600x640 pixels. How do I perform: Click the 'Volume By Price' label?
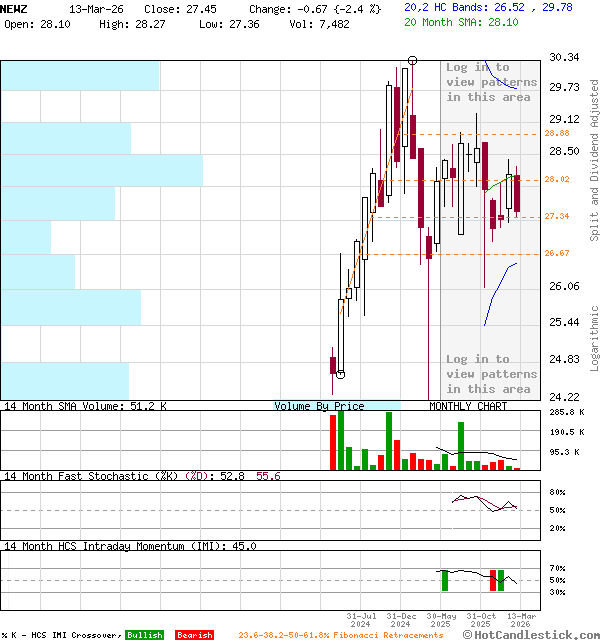point(319,407)
